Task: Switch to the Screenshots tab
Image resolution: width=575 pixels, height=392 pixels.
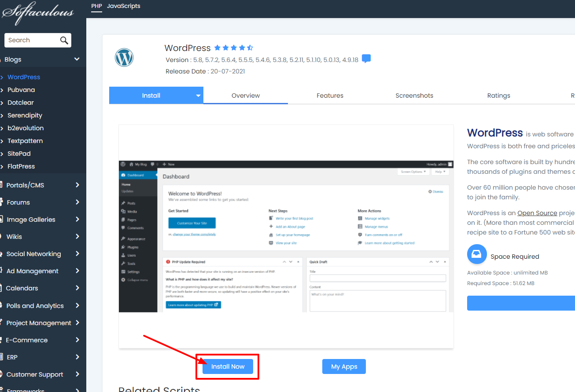Action: click(x=414, y=95)
